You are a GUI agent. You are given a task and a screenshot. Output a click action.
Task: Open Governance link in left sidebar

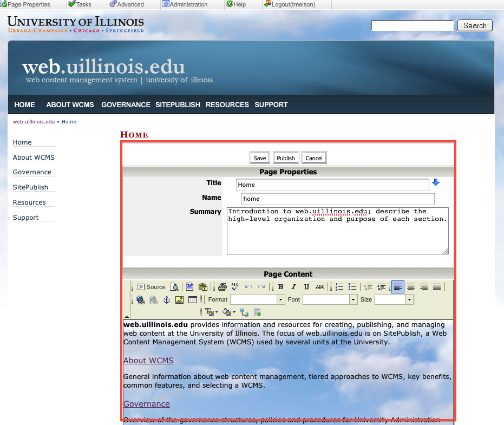tap(32, 172)
